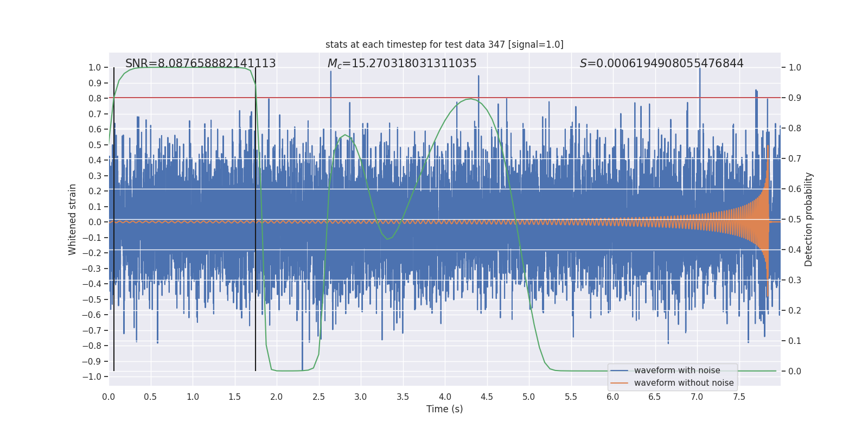Image resolution: width=868 pixels, height=434 pixels.
Task: Click the Time axis tick label 5.5
Action: [x=571, y=397]
